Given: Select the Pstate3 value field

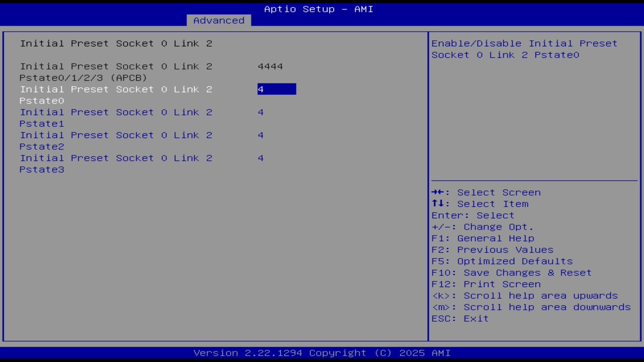Looking at the screenshot, I should pos(261,158).
